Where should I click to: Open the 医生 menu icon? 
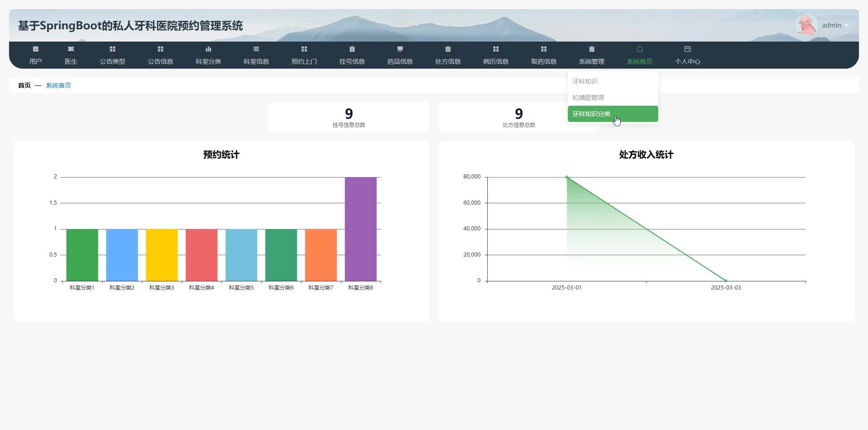(71, 49)
